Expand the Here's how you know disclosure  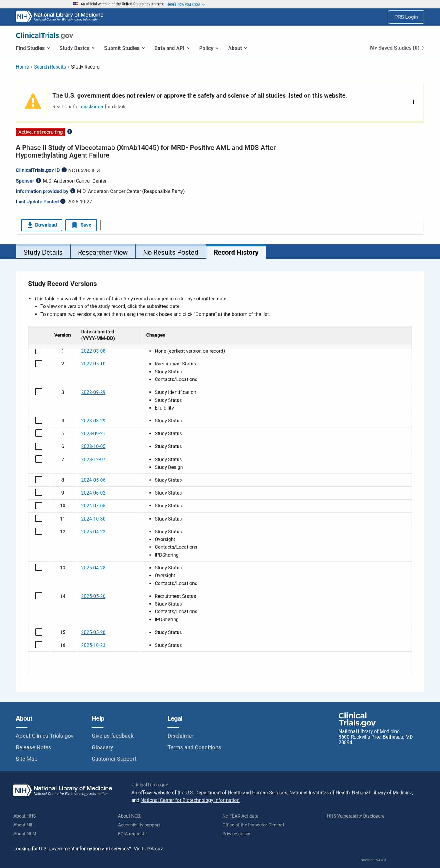[x=185, y=4]
